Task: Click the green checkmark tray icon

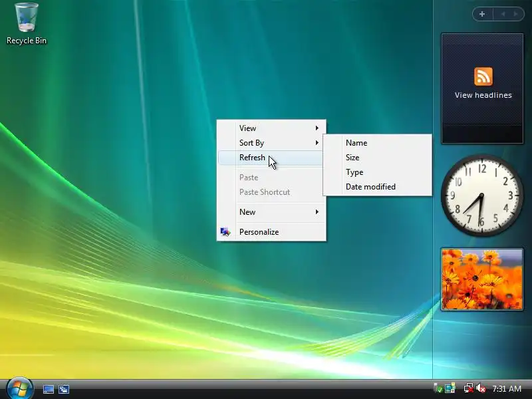Action: point(438,388)
